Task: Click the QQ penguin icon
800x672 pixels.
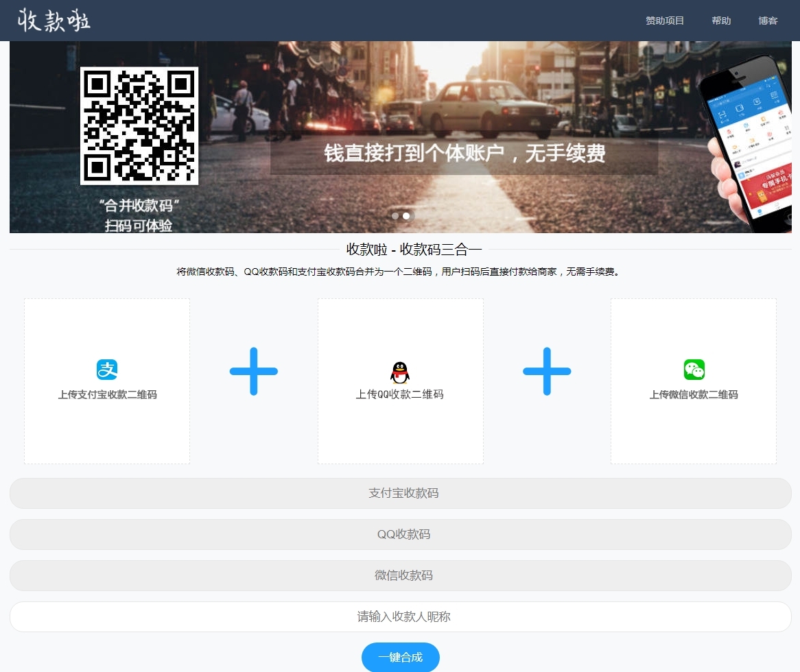Action: point(399,372)
